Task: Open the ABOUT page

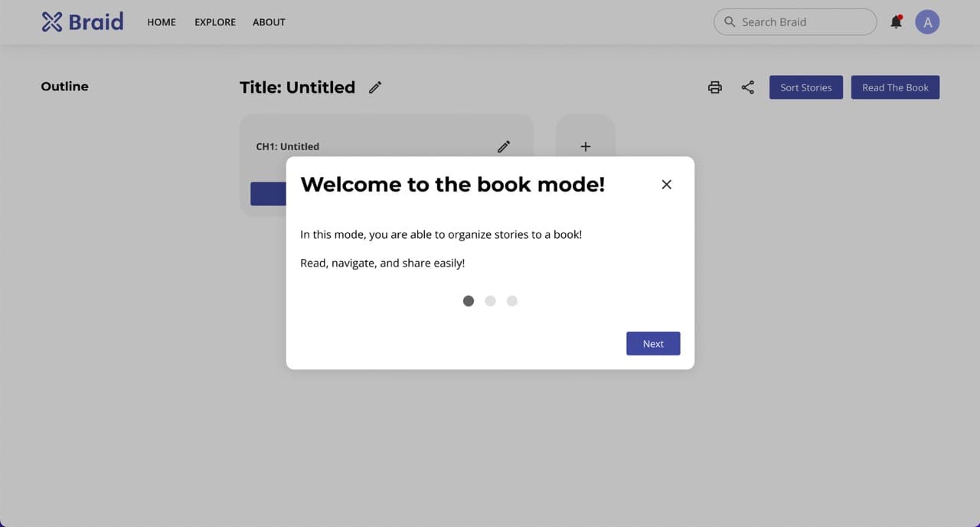Action: (x=269, y=22)
